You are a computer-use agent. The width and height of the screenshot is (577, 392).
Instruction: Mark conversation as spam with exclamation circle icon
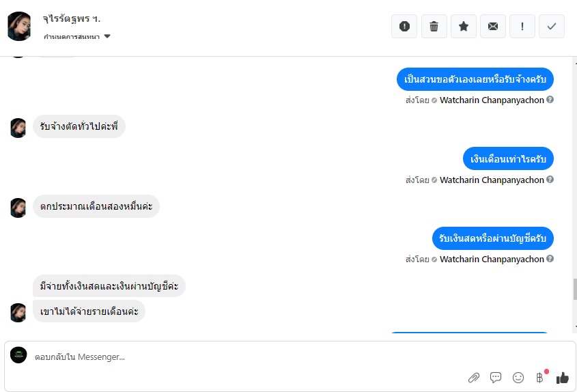pyautogui.click(x=404, y=26)
